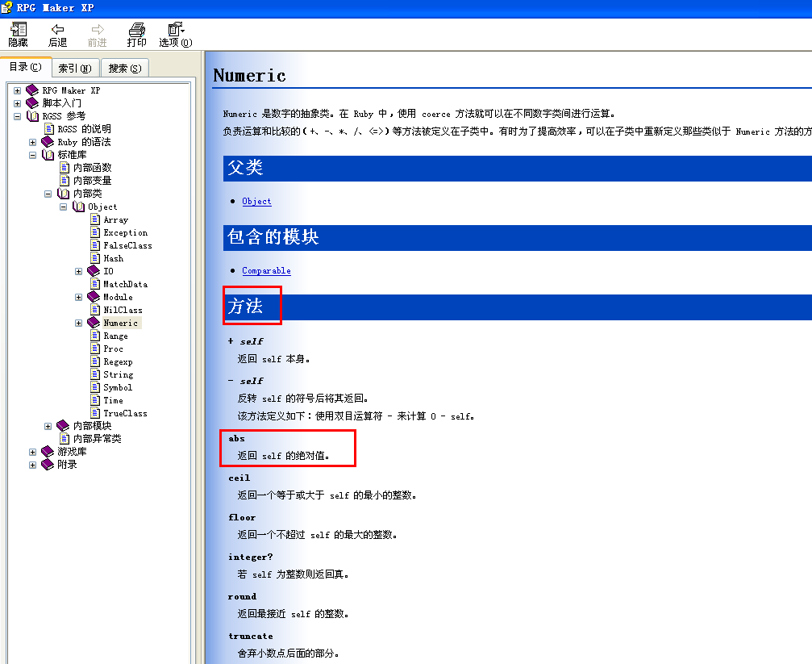Expand the 脚本入门 tree node
This screenshot has height=664, width=812.
(x=17, y=103)
